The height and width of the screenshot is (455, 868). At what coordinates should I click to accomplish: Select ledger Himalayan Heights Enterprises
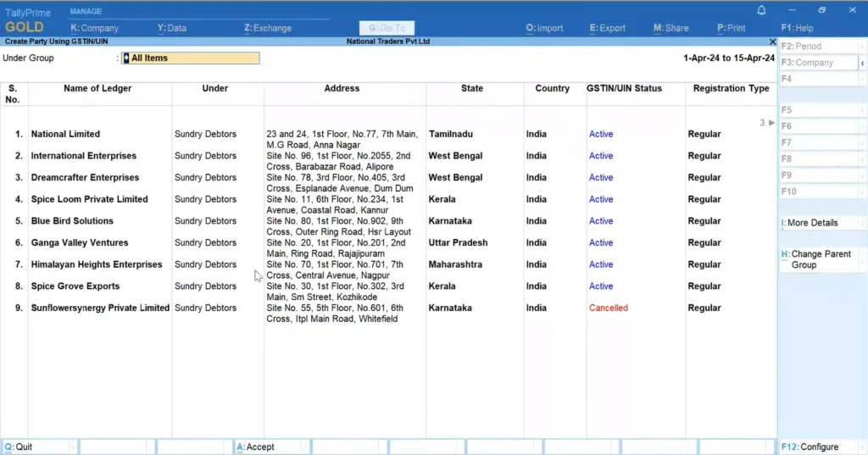pyautogui.click(x=97, y=264)
